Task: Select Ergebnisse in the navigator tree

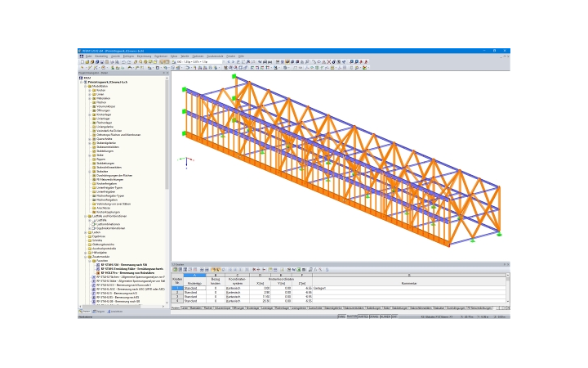Action: coord(99,236)
